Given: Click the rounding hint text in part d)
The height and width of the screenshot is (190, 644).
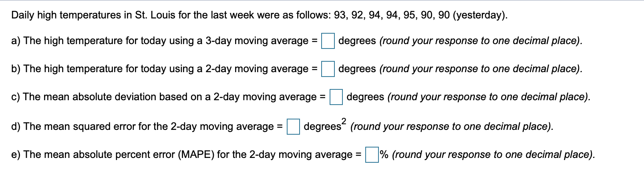Looking at the screenshot, I should click(x=452, y=127).
